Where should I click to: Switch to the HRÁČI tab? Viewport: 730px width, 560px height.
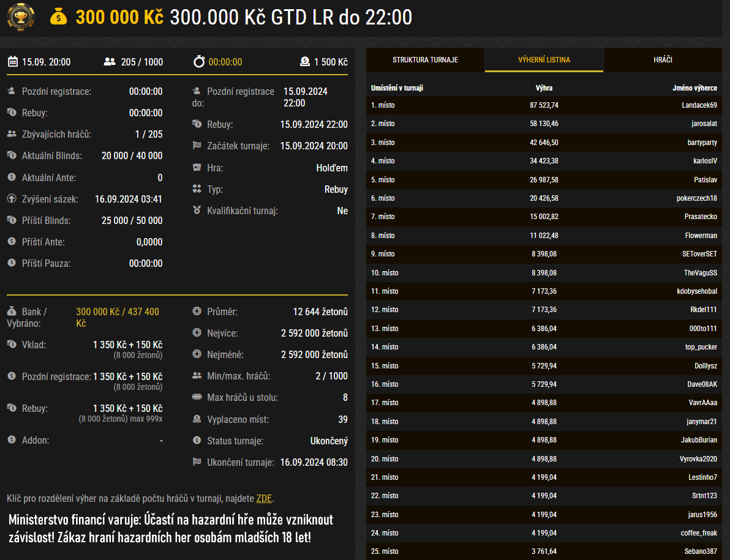click(x=664, y=59)
